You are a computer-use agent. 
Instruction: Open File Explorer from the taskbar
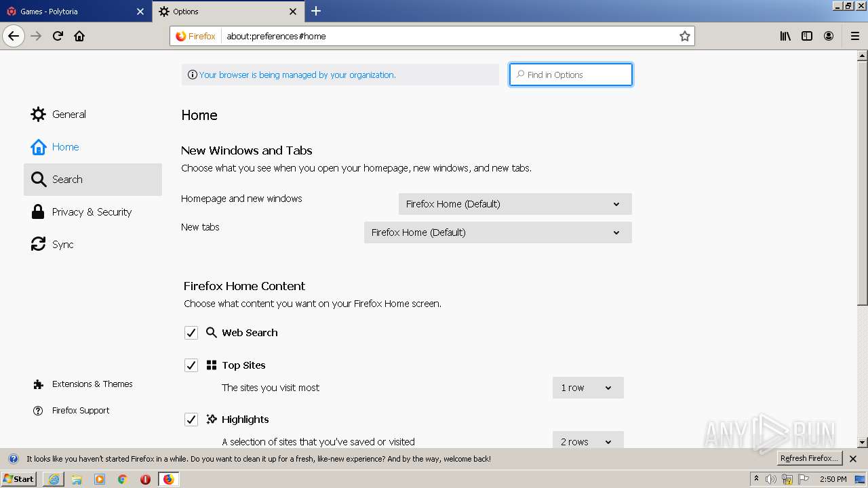tap(77, 479)
